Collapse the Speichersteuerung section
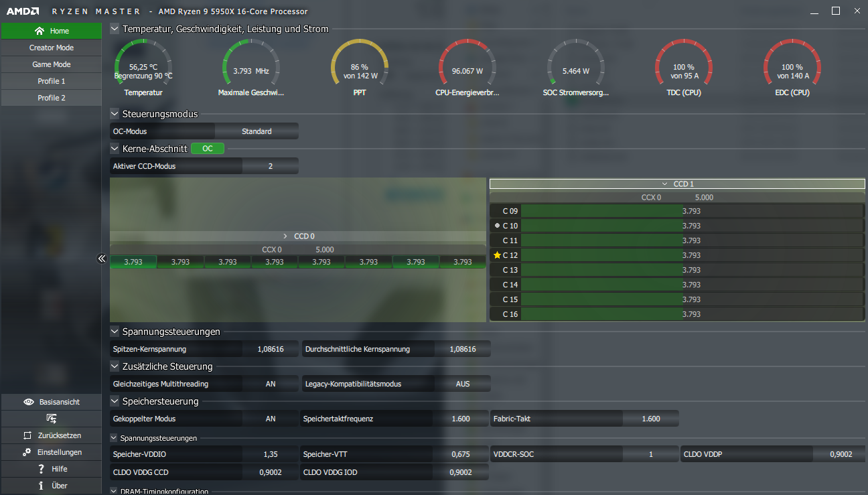Viewport: 868px width, 495px height. (115, 401)
